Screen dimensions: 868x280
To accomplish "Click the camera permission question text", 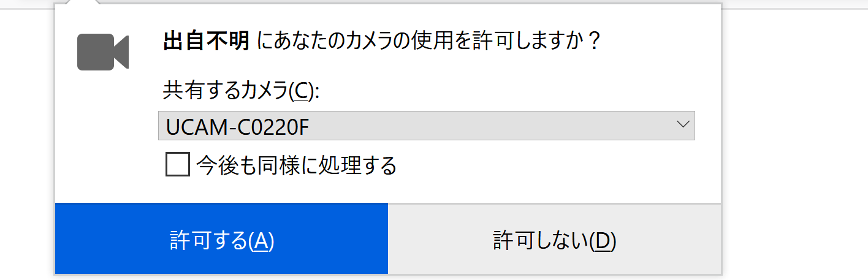I will [381, 42].
